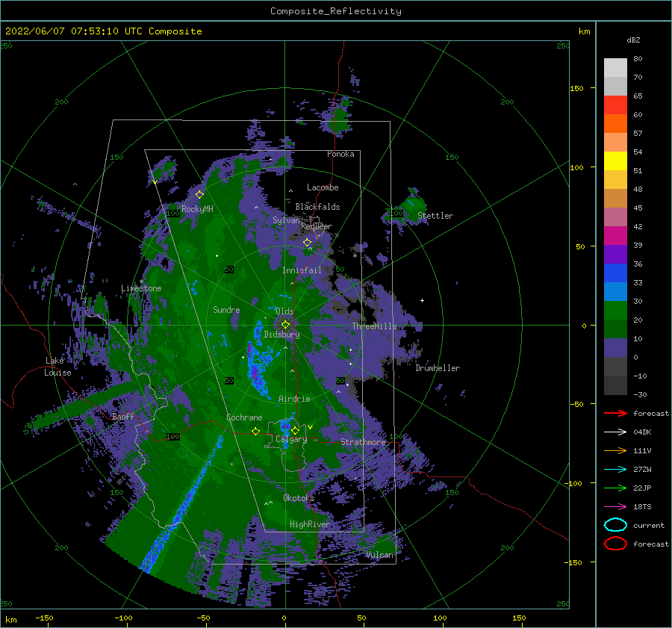Image resolution: width=672 pixels, height=628 pixels.
Task: Click the 27ZW legend text
Action: click(x=642, y=469)
